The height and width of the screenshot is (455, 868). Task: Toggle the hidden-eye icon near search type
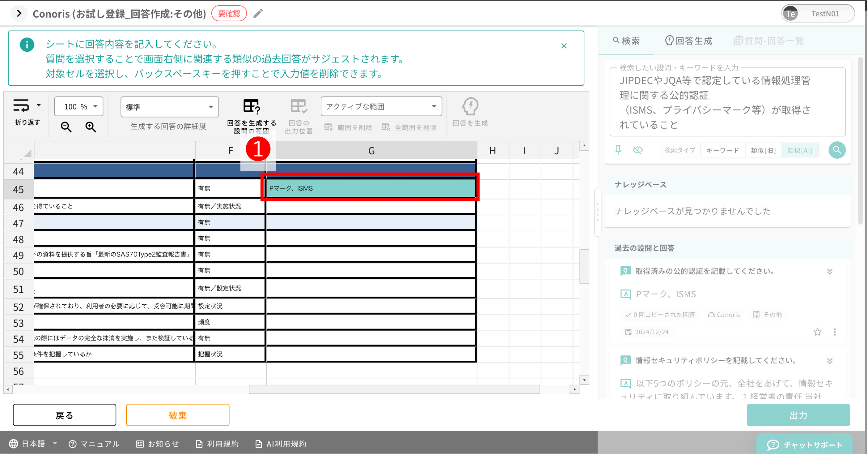638,150
